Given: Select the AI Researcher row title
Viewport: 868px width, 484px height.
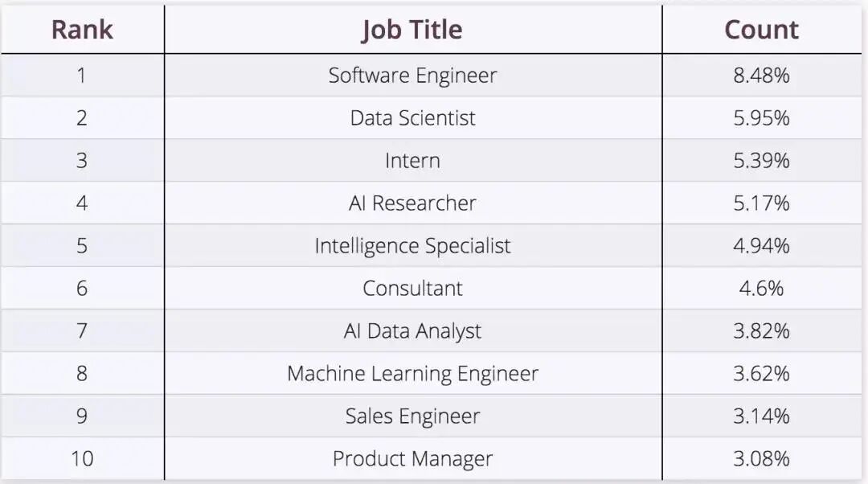Looking at the screenshot, I should pyautogui.click(x=412, y=203).
